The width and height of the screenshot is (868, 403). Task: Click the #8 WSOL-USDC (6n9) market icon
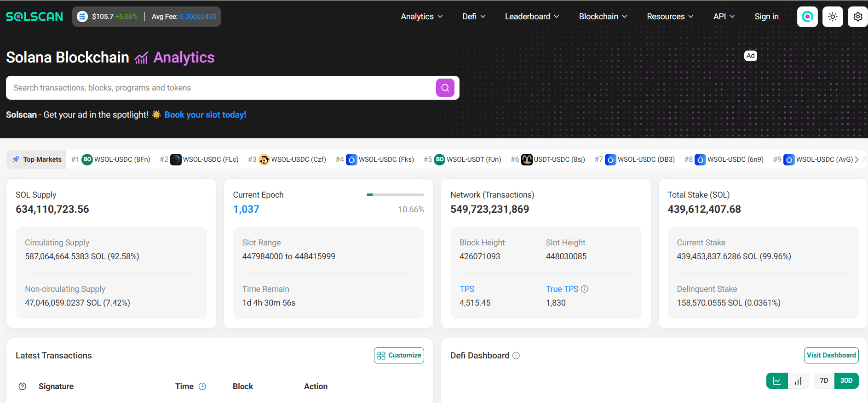[x=700, y=159]
